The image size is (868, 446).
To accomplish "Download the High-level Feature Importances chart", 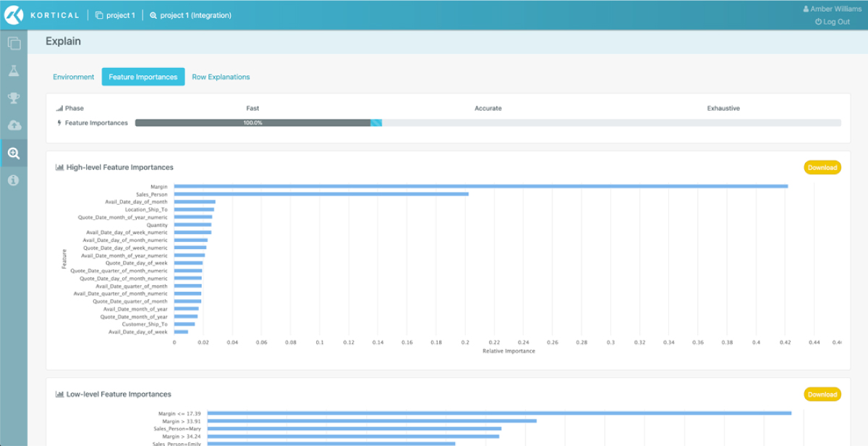I will [822, 167].
